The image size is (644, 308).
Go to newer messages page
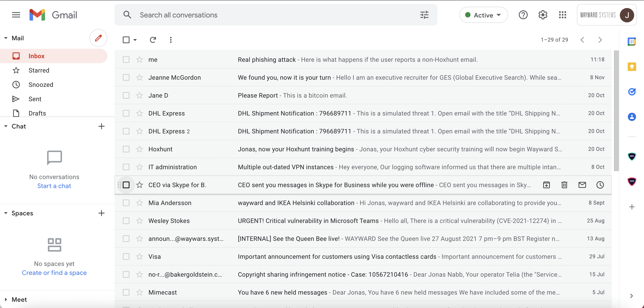coord(582,40)
